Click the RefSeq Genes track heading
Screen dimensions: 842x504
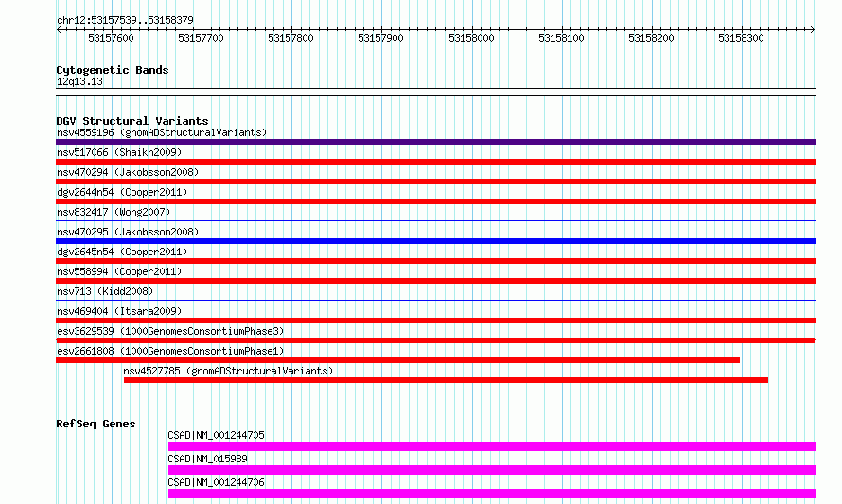[96, 424]
